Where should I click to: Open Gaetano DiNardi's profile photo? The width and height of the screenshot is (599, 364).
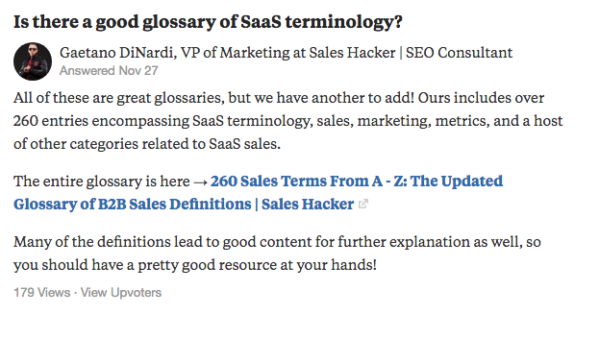click(x=33, y=61)
